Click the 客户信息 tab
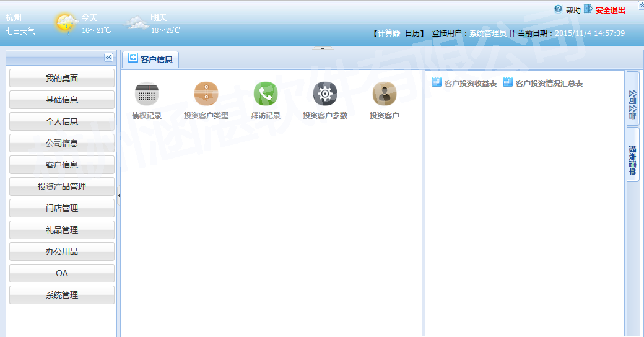 click(150, 59)
